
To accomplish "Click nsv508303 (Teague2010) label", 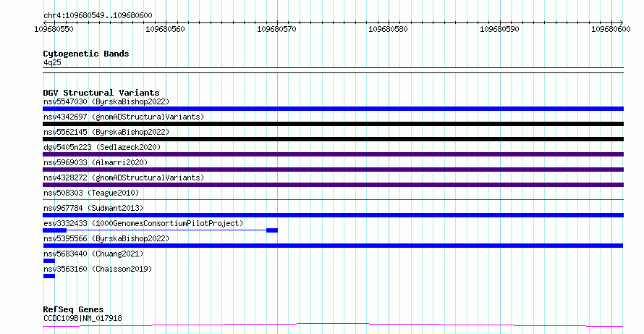I will tap(91, 193).
